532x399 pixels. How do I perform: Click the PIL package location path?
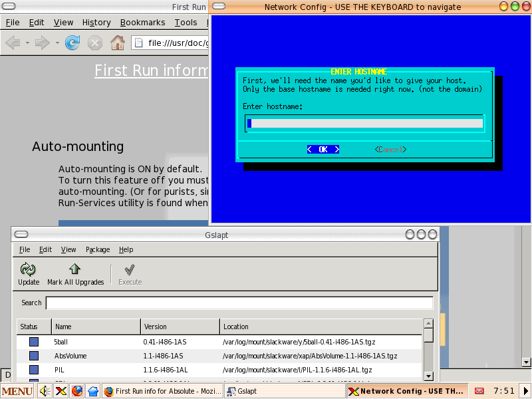click(297, 370)
